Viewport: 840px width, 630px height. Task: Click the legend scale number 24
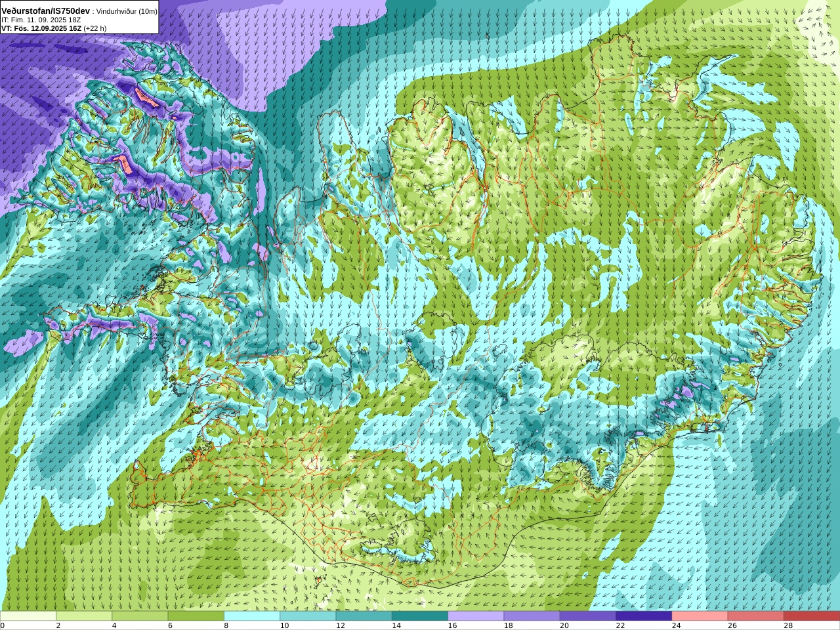pyautogui.click(x=676, y=625)
